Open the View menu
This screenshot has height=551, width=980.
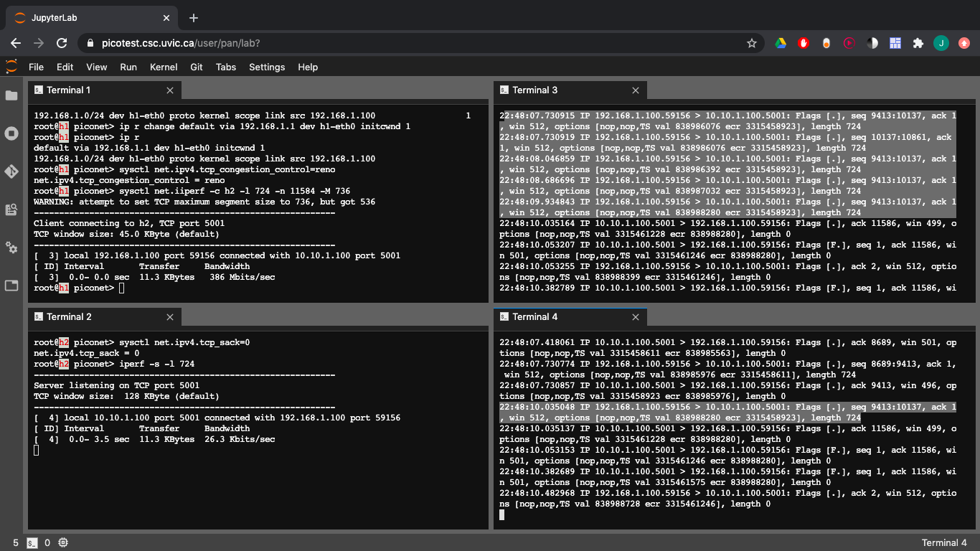[x=96, y=67]
